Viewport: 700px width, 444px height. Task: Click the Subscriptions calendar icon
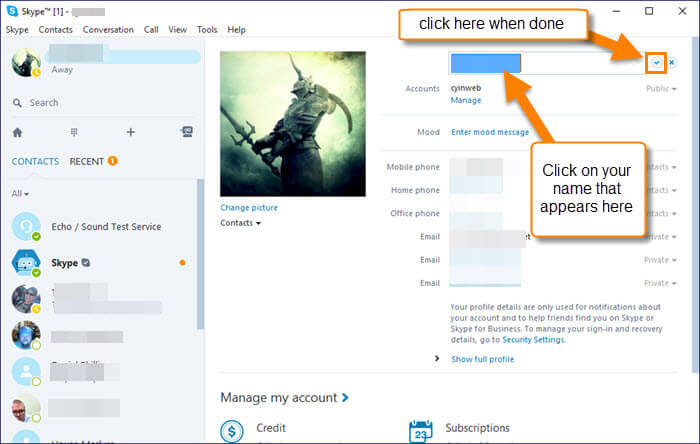tap(421, 432)
